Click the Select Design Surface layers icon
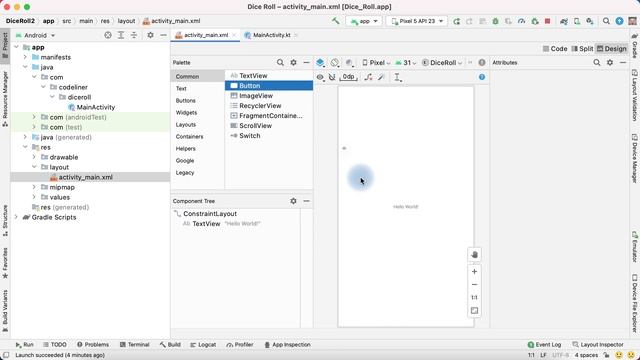The width and height of the screenshot is (640, 360). (320, 62)
